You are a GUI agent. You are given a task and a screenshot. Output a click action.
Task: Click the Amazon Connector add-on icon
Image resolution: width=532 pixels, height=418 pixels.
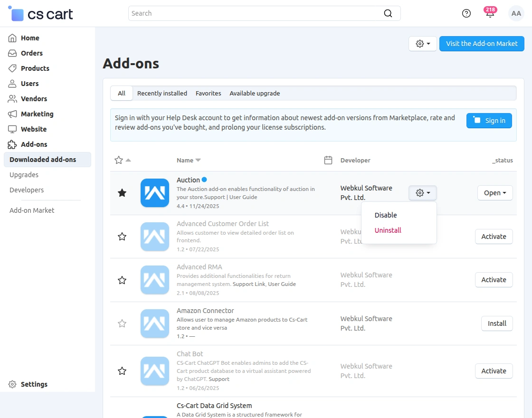click(155, 323)
